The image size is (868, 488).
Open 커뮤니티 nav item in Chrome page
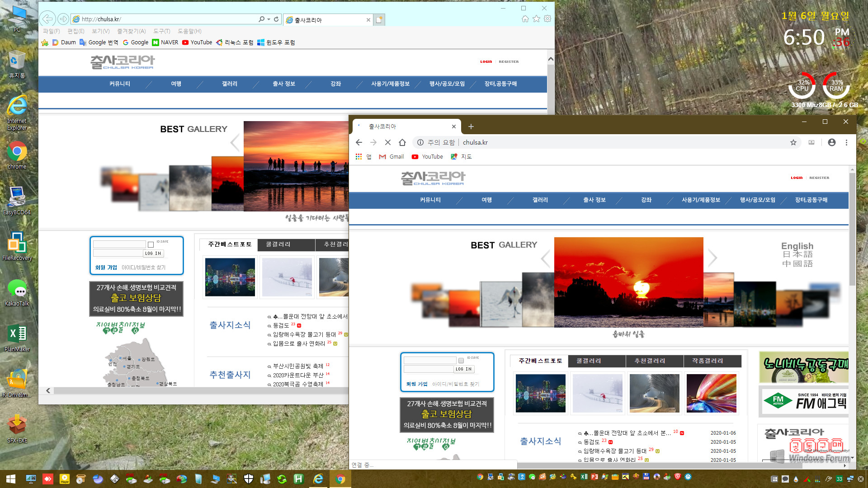point(430,200)
